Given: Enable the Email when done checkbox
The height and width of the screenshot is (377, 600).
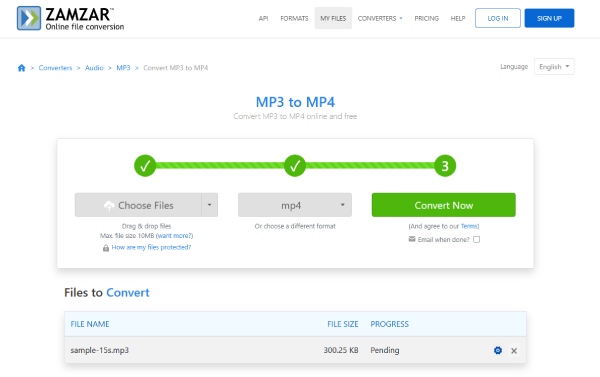Looking at the screenshot, I should click(476, 239).
